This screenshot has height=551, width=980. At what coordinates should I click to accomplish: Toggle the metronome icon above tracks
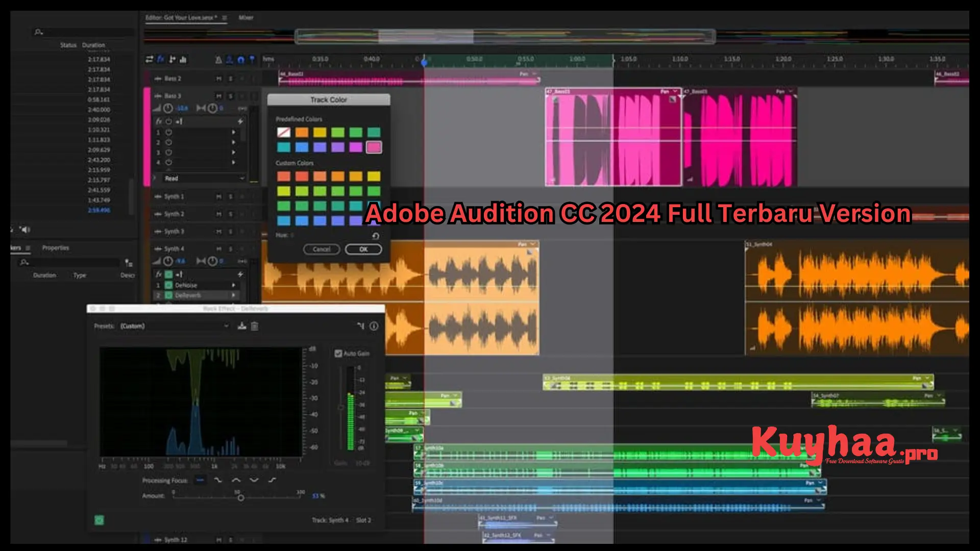pyautogui.click(x=218, y=60)
